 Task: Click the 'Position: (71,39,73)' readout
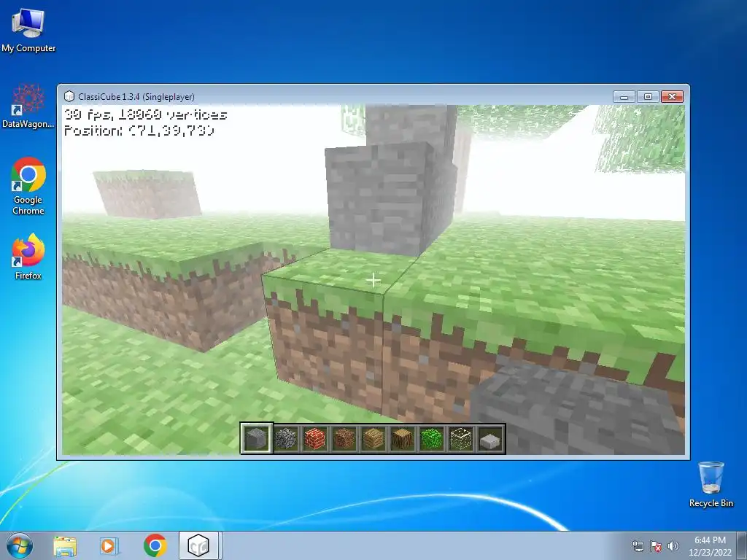(x=139, y=131)
